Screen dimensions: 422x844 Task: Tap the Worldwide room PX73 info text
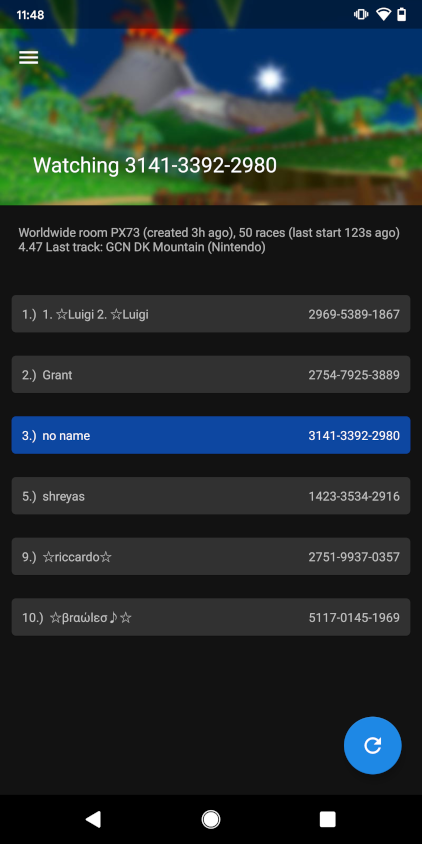coord(209,240)
